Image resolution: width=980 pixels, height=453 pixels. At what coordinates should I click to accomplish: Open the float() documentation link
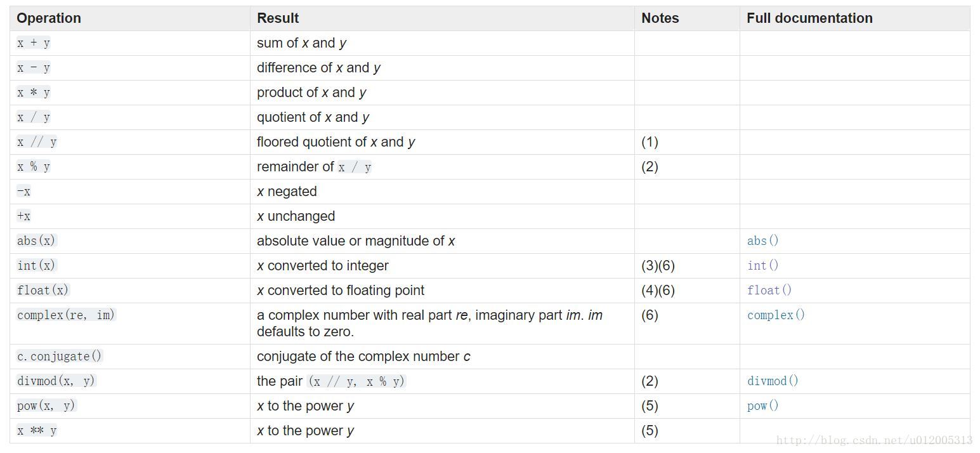click(x=769, y=291)
